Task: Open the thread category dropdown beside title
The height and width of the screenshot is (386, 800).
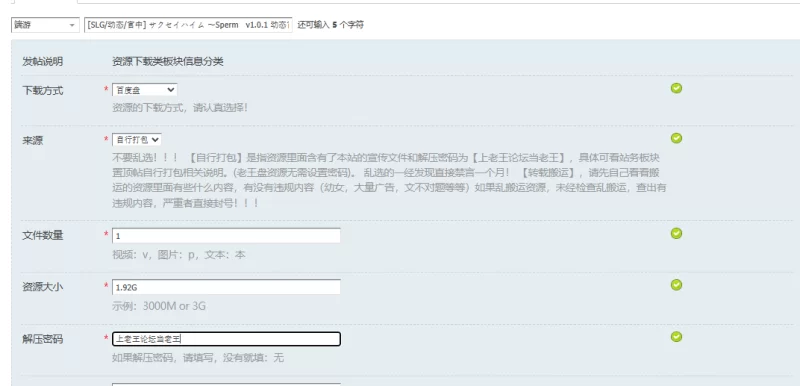Action: click(x=45, y=25)
